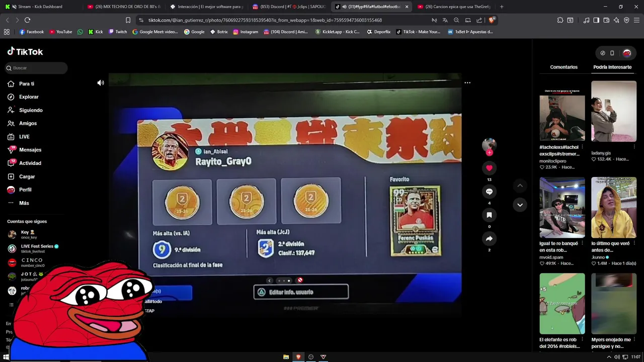Open the browser hamburger menu

click(636, 20)
